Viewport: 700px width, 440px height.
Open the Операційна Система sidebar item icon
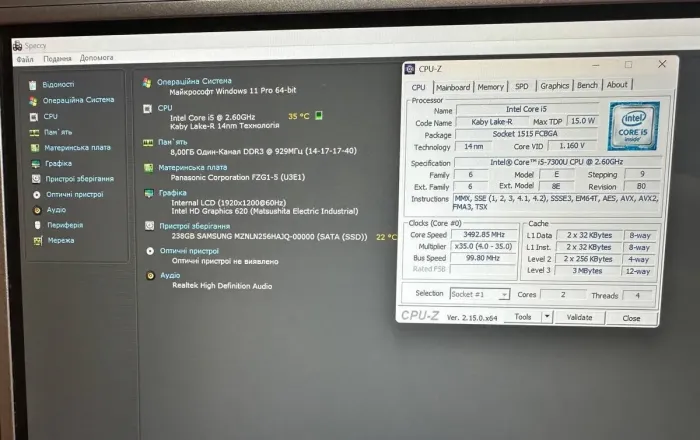[33, 100]
